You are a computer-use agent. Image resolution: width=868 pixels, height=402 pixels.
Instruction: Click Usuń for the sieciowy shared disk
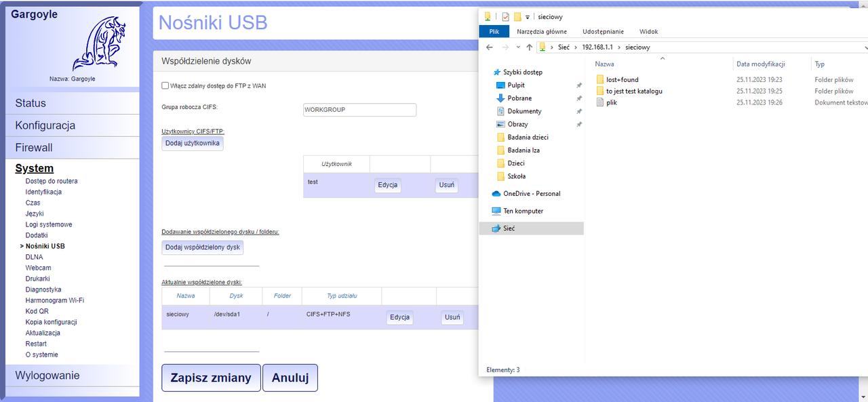click(452, 317)
